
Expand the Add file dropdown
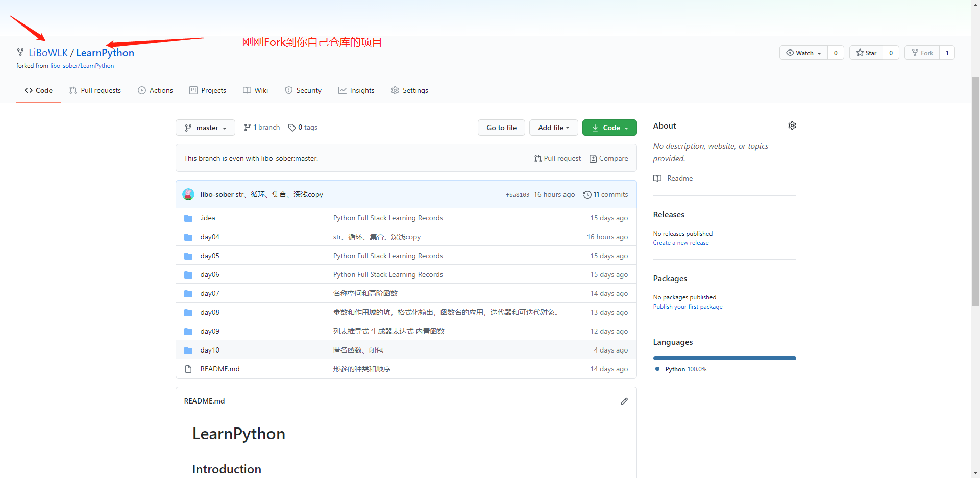[x=553, y=128]
